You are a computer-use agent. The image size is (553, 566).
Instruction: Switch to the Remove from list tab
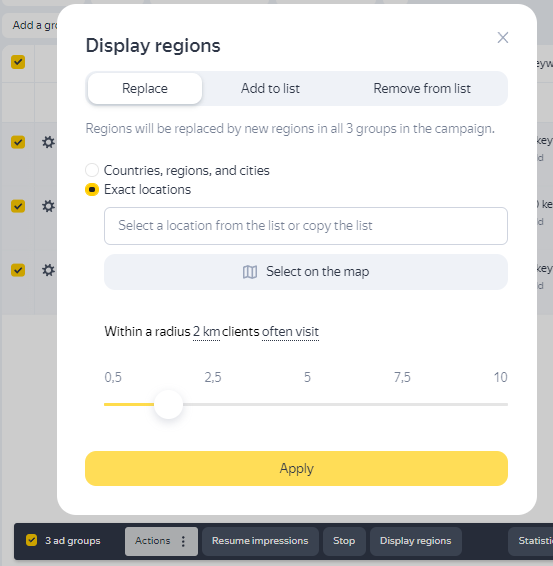pos(422,88)
